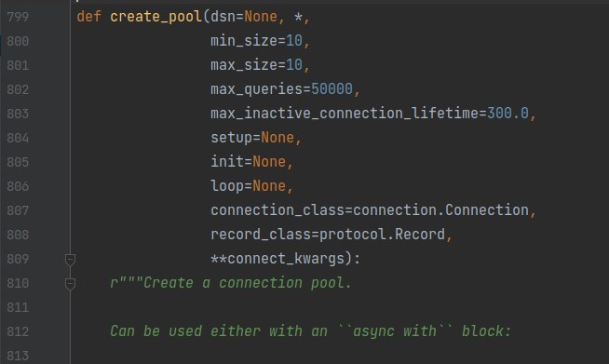Click protocol.Record class reference
609x364 pixels.
pos(382,235)
